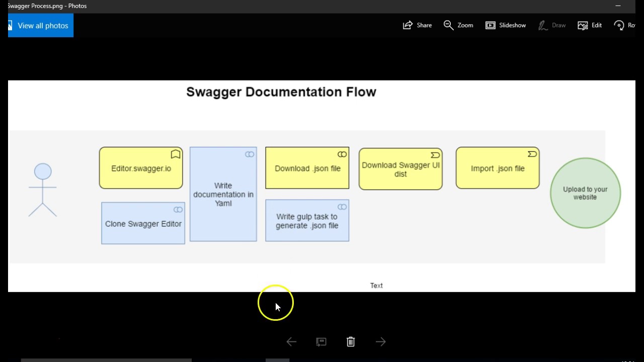The image size is (644, 362).
Task: Click Download Swagger UI dist box
Action: coord(400,169)
